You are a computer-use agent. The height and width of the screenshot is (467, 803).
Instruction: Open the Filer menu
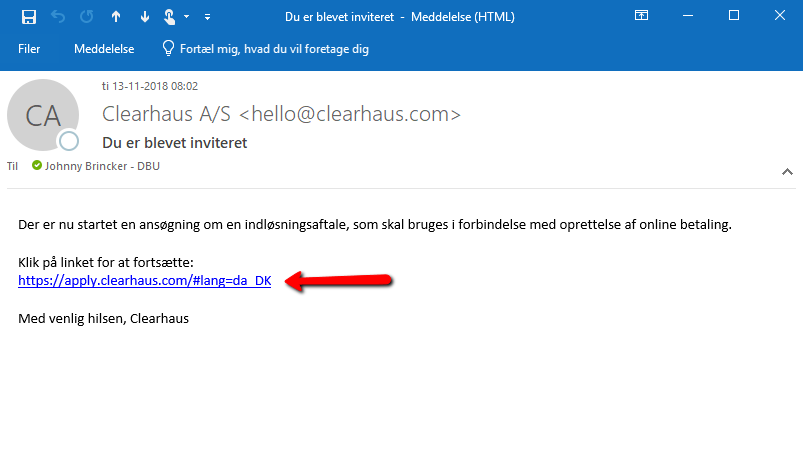29,49
